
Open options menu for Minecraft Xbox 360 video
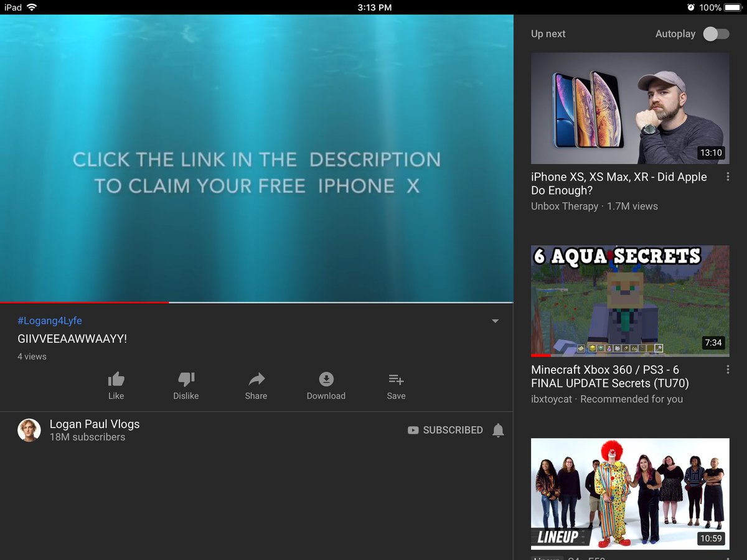[728, 370]
